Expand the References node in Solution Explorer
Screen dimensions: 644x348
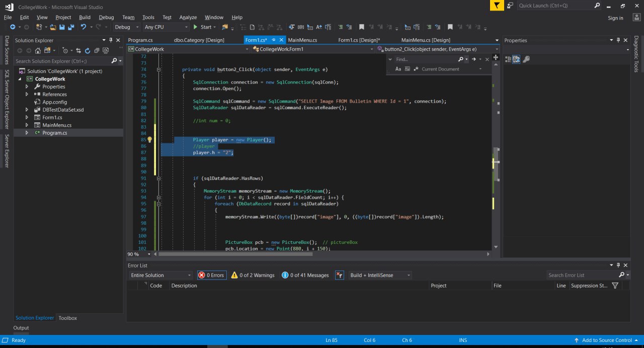27,94
